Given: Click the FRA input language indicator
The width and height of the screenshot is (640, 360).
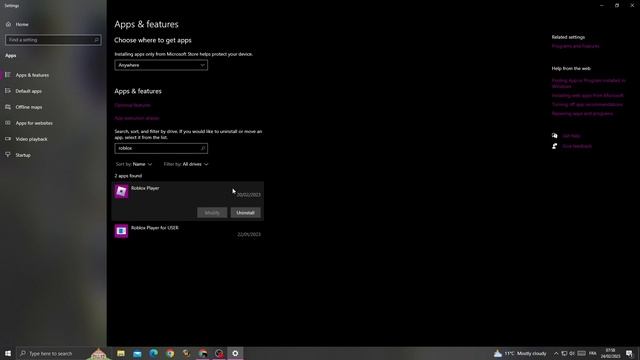Looking at the screenshot, I should 593,353.
